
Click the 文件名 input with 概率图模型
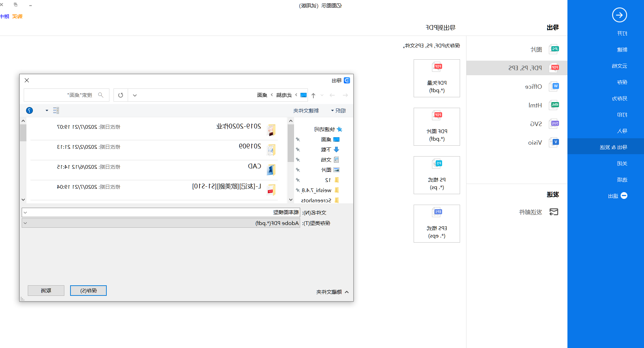click(161, 212)
